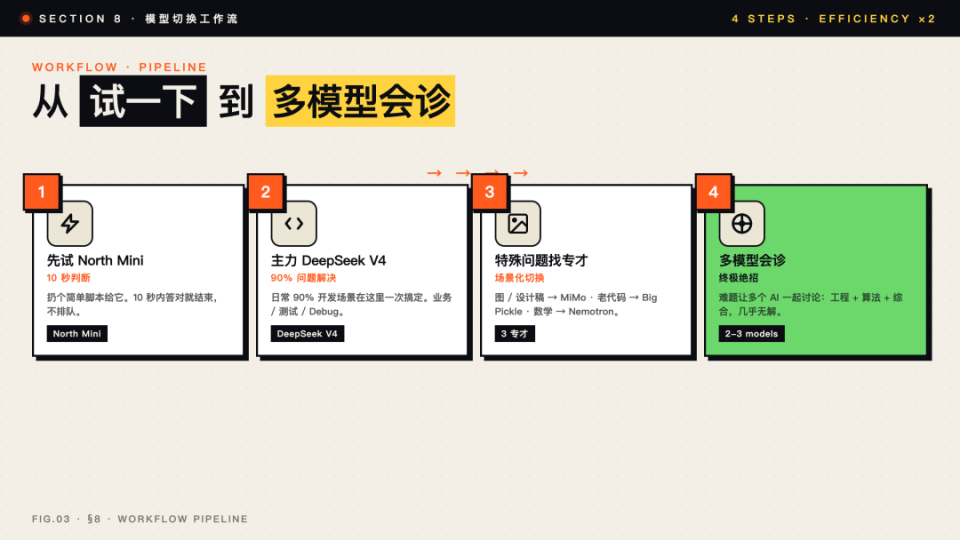Select the '主力 DeepSeek V4' card title

pyautogui.click(x=329, y=261)
